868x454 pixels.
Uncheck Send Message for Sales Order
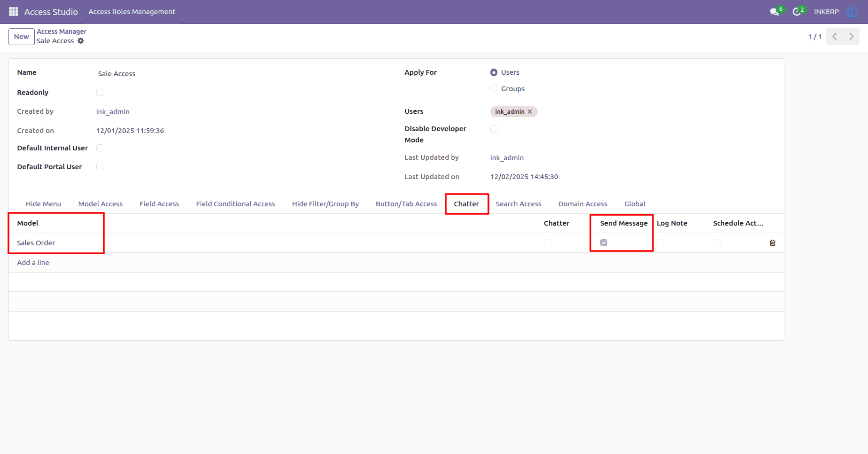[604, 243]
